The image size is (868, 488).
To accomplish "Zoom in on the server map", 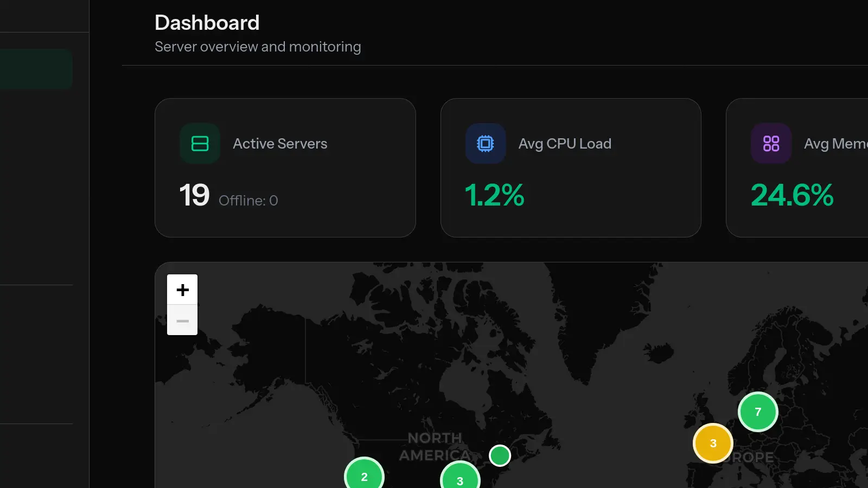I will [182, 289].
